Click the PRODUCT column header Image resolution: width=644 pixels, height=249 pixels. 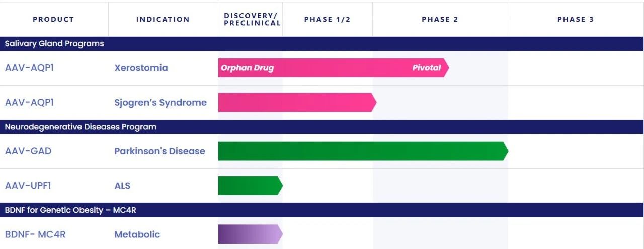point(53,20)
